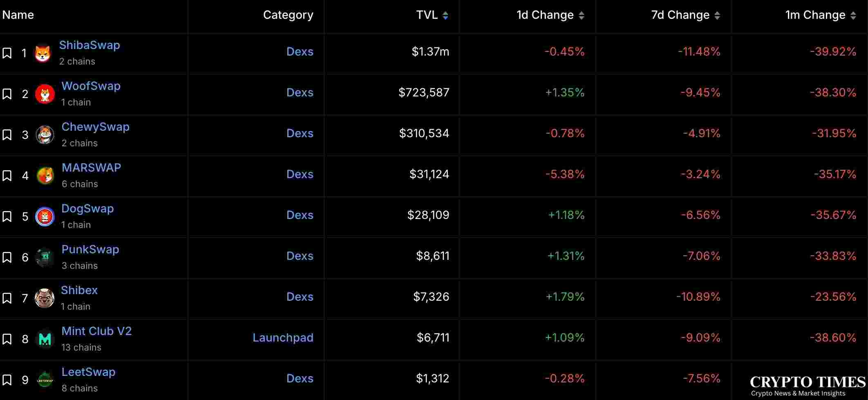Toggle bookmark for ShibaSwap
The image size is (868, 400).
[x=7, y=53]
